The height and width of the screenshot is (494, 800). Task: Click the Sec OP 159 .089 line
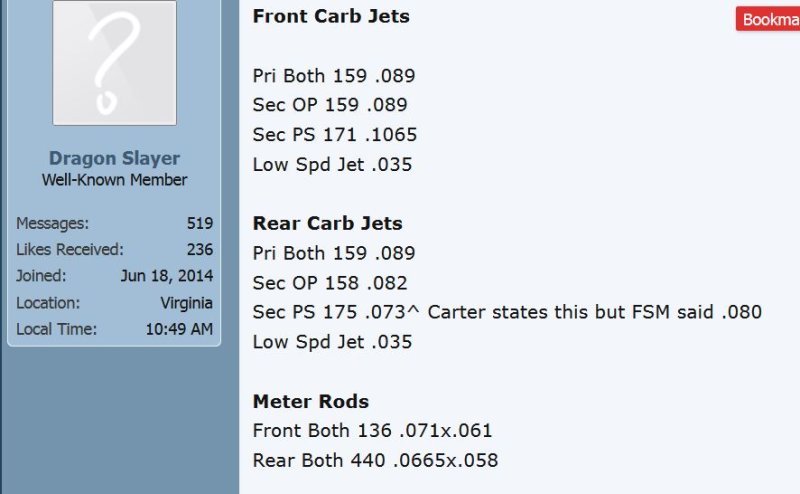[x=330, y=105]
